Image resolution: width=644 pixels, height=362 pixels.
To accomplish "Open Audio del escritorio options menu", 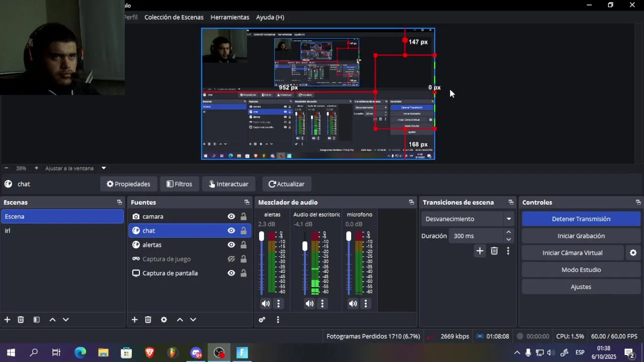I will (x=322, y=303).
